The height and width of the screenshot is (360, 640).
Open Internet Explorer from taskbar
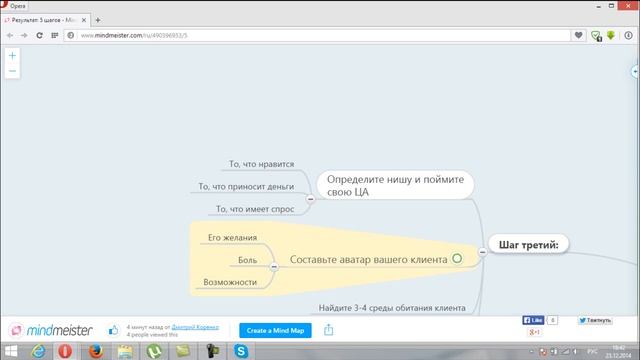pyautogui.click(x=38, y=351)
